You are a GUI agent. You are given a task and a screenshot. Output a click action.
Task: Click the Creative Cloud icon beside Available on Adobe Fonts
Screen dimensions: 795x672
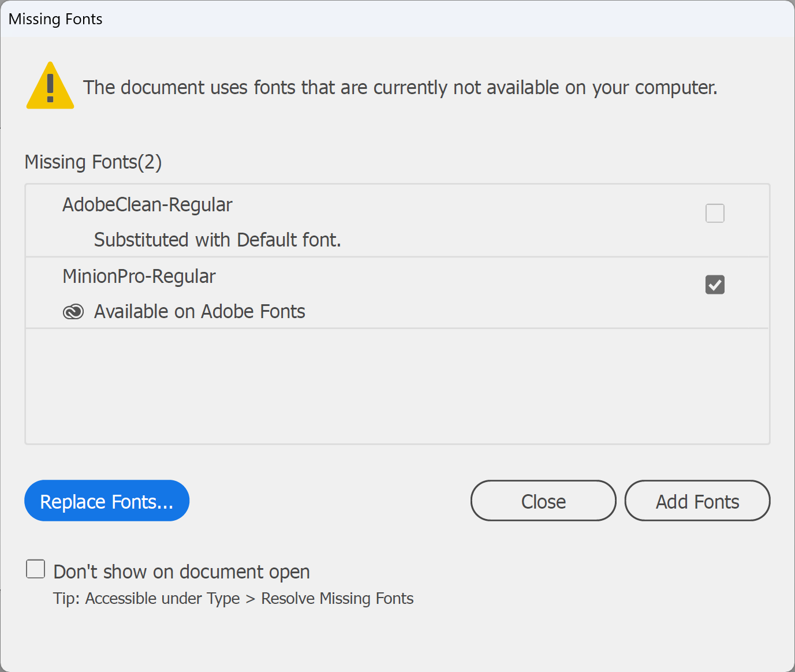coord(73,312)
